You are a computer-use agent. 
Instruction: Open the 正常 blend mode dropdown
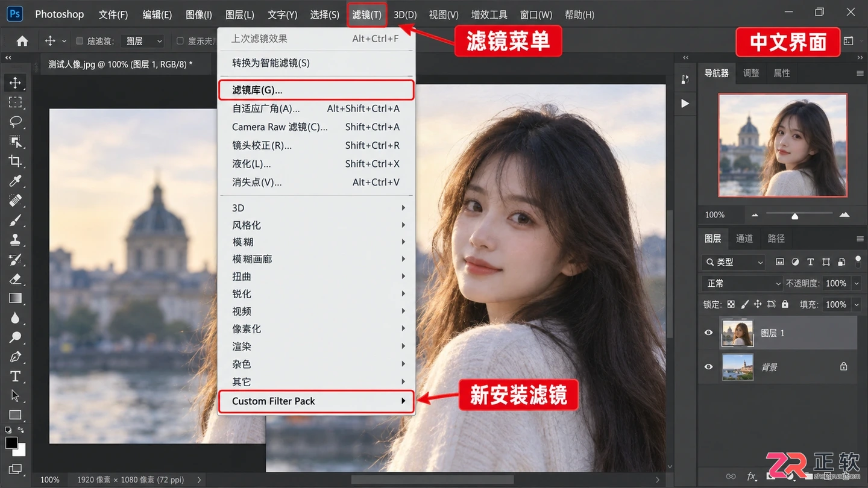741,283
